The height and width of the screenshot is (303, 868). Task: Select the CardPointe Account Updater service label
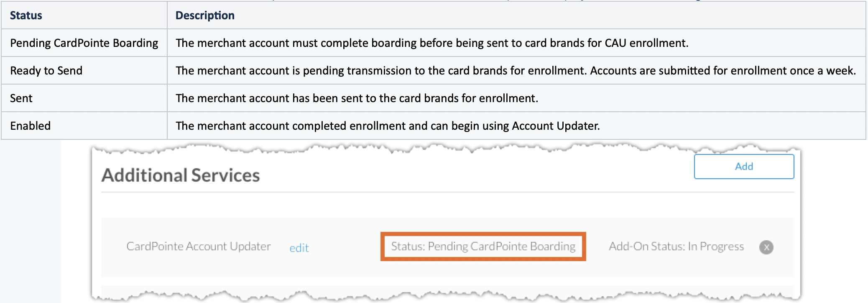(x=199, y=247)
